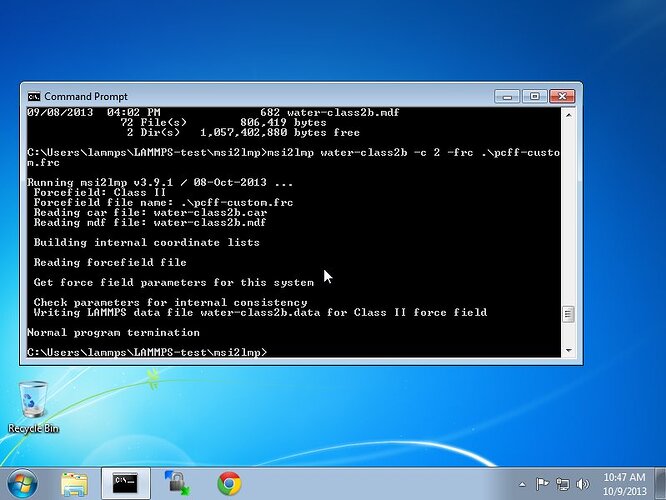
Task: Click the 'Command Prompt' window title text
Action: [x=86, y=97]
